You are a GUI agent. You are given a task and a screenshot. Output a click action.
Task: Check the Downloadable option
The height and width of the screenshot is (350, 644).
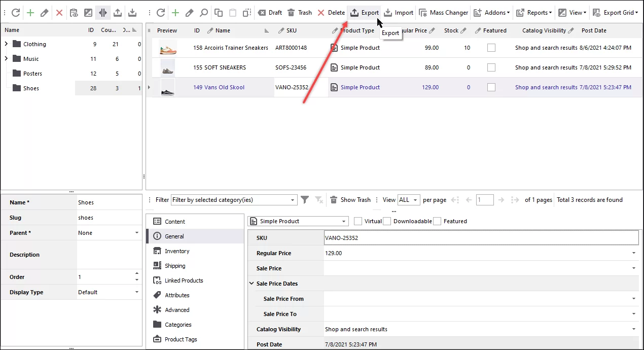click(x=386, y=221)
